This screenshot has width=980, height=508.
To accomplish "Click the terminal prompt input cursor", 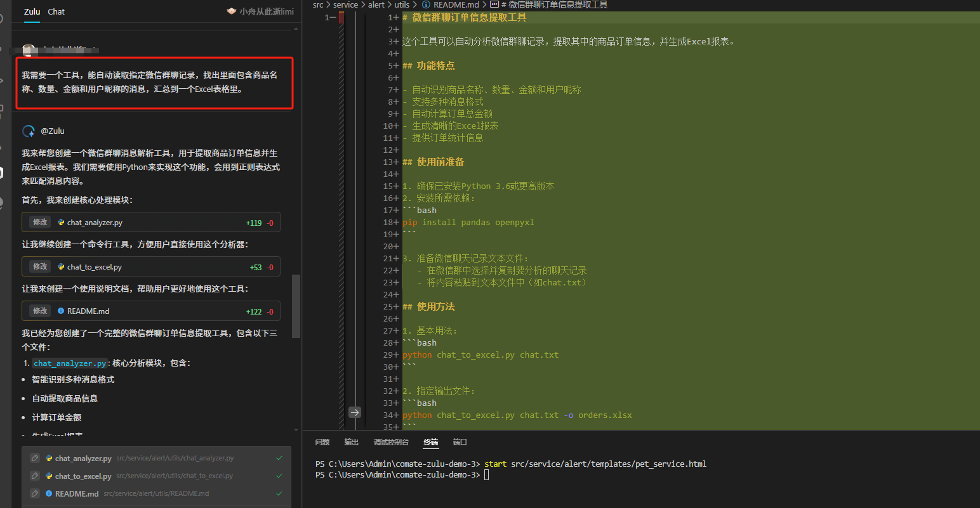I will coord(487,475).
